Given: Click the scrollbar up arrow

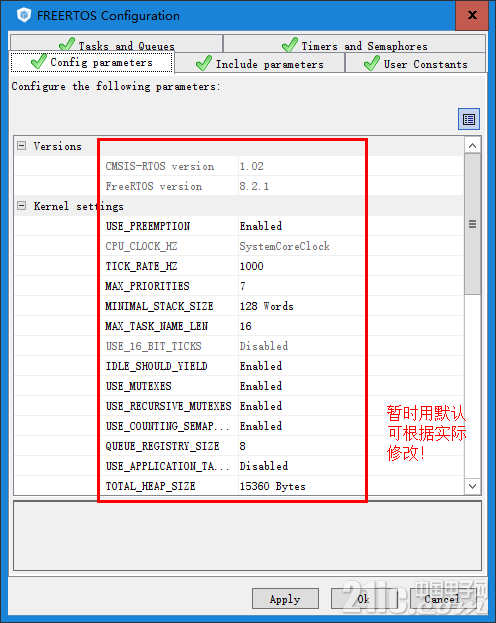Looking at the screenshot, I should point(473,146).
